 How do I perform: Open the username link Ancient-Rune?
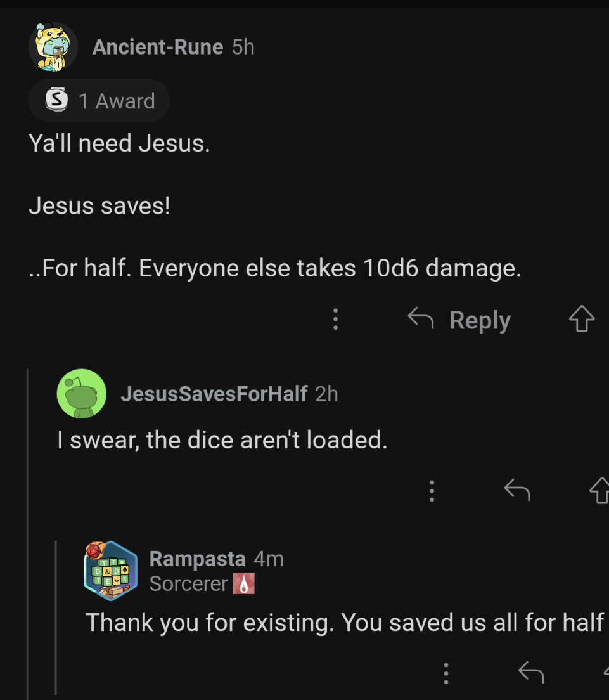158,46
